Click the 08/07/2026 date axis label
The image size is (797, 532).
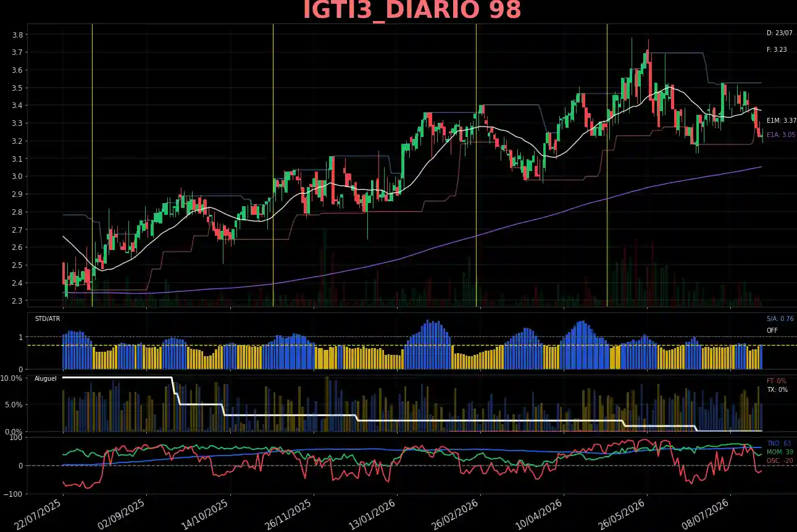coord(706,513)
